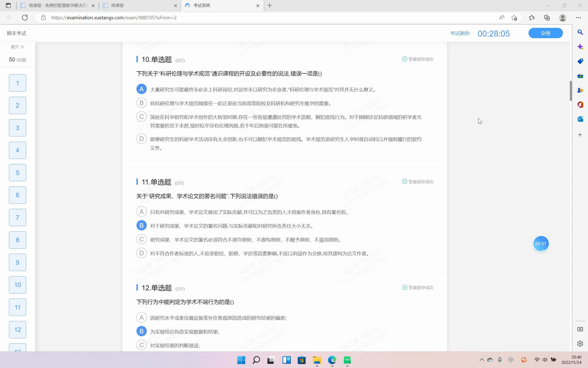The height and width of the screenshot is (368, 588).
Task: Switch to the 雨课堂 - 免费的智慧教学 tab
Action: 57,5
